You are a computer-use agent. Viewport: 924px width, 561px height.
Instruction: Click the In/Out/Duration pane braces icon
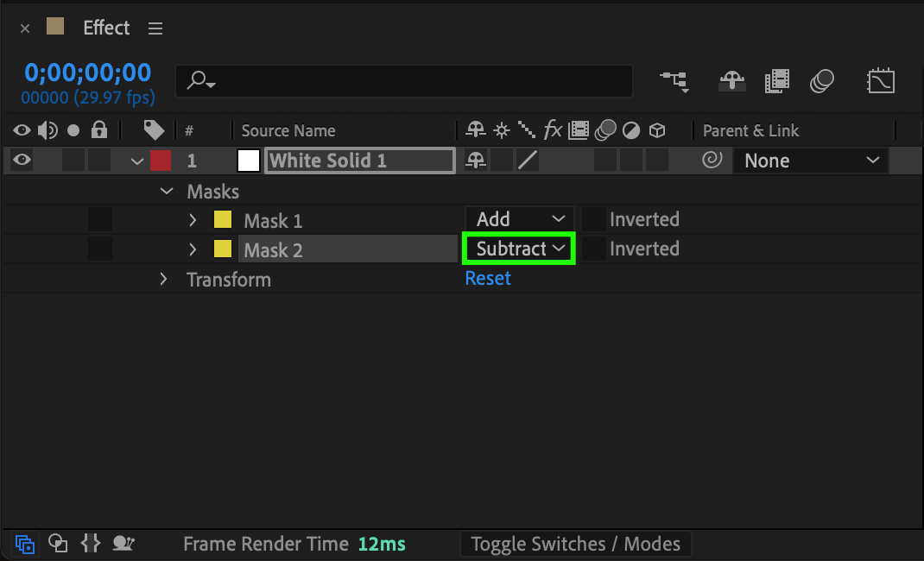[91, 544]
